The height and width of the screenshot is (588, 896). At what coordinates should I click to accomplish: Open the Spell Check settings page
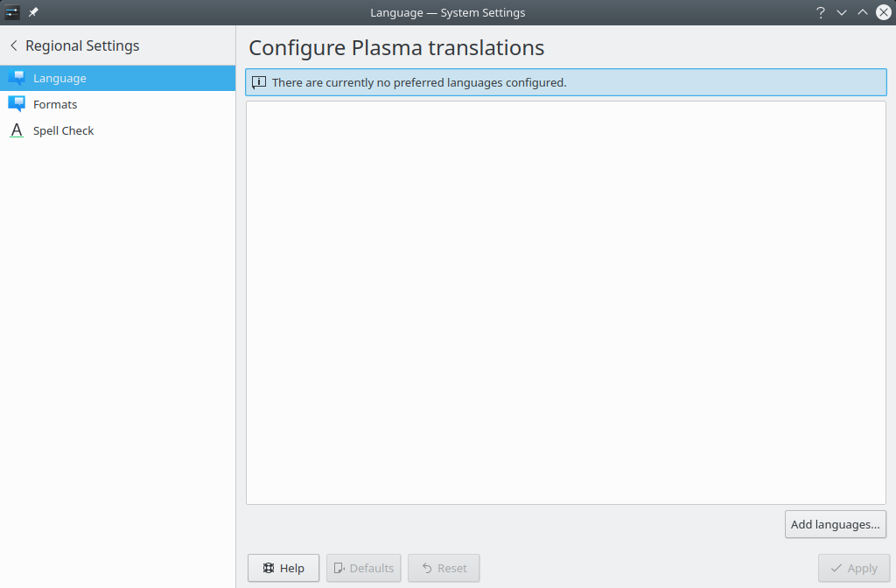tap(118, 130)
